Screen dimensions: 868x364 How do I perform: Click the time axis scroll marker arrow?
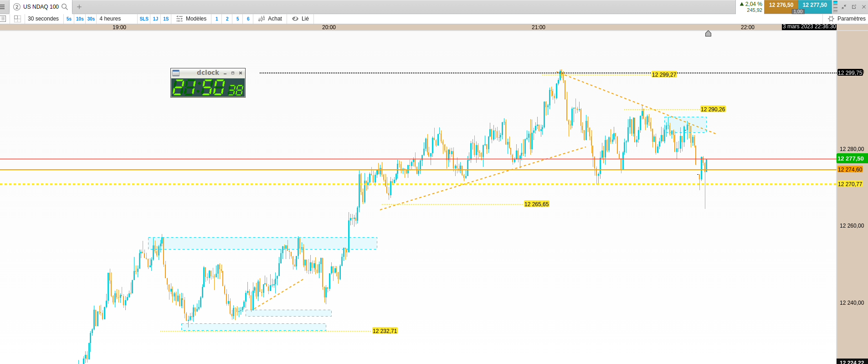[x=708, y=33]
